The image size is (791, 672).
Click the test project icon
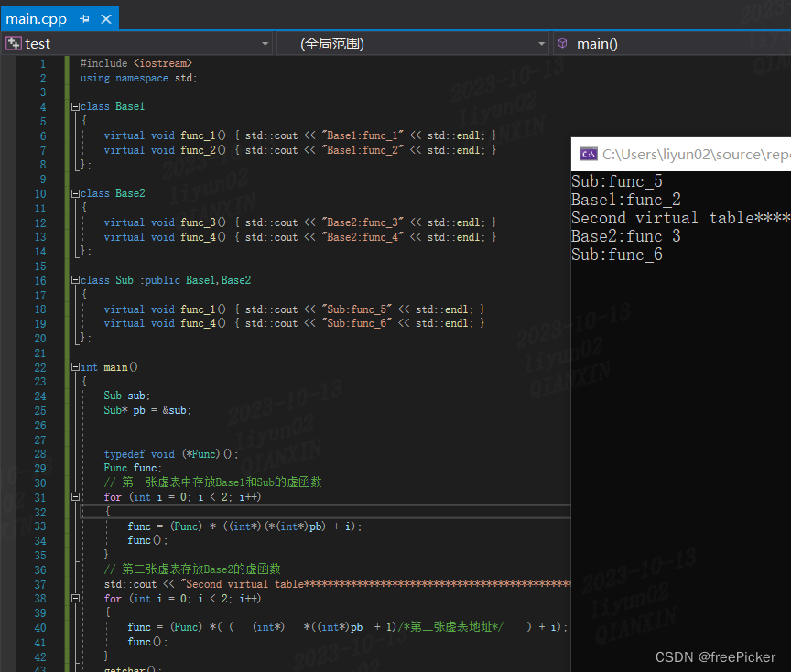point(13,44)
